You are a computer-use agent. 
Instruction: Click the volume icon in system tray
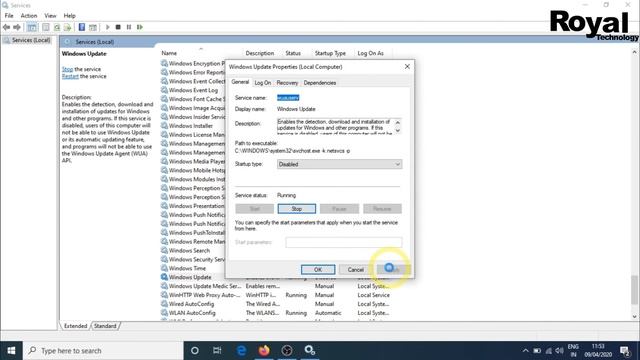point(559,351)
